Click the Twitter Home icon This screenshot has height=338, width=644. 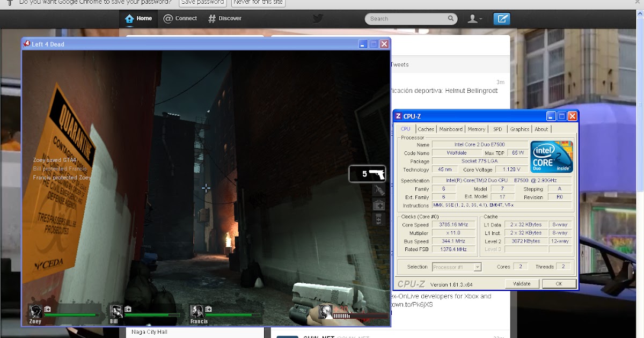[x=129, y=19]
